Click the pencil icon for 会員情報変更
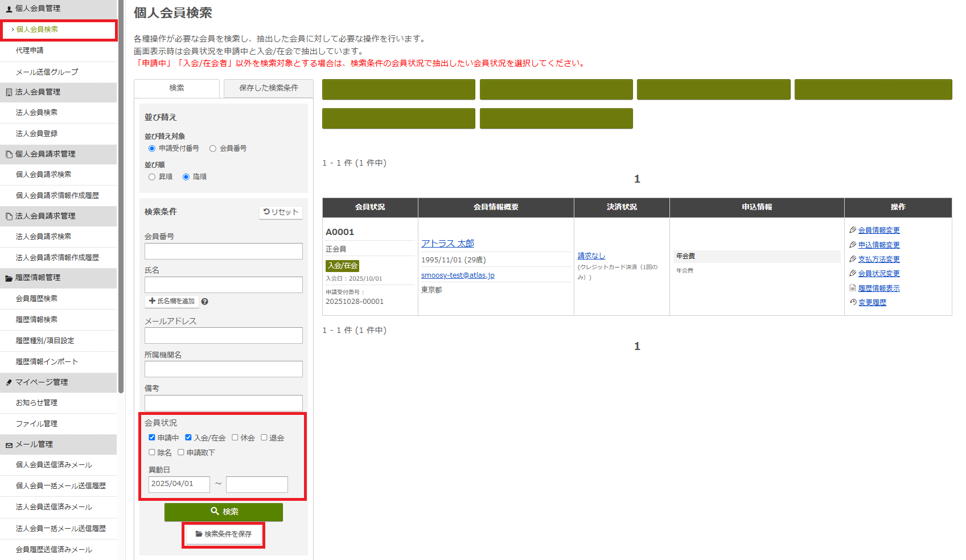The height and width of the screenshot is (560, 966). [852, 230]
